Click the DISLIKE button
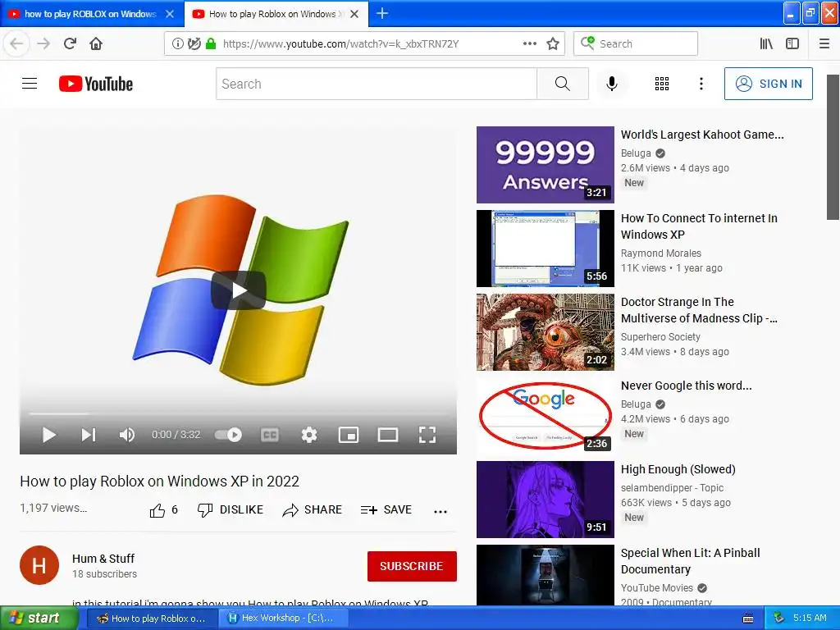The height and width of the screenshot is (630, 840). (231, 510)
